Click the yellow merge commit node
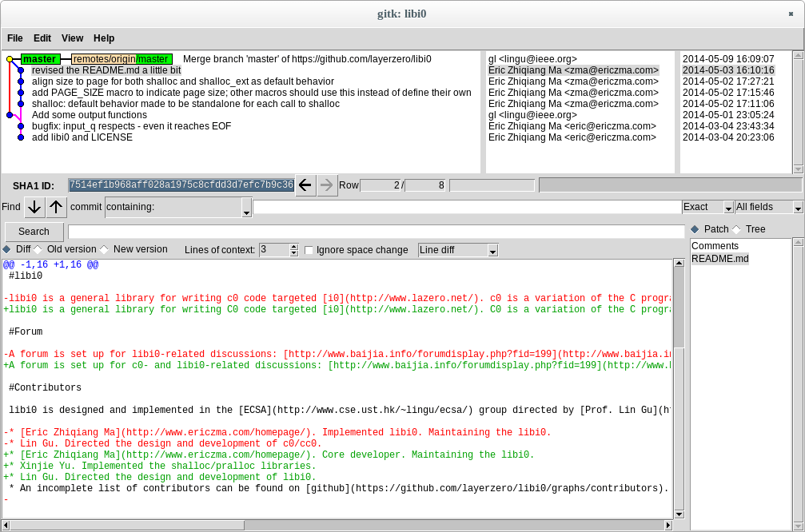This screenshot has width=805, height=532. pos(10,59)
